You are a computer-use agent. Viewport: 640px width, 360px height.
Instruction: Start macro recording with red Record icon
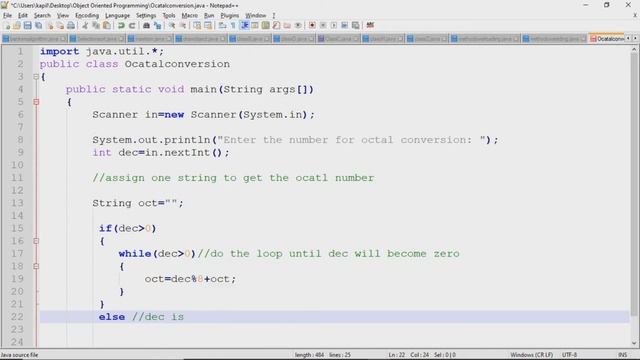click(312, 25)
